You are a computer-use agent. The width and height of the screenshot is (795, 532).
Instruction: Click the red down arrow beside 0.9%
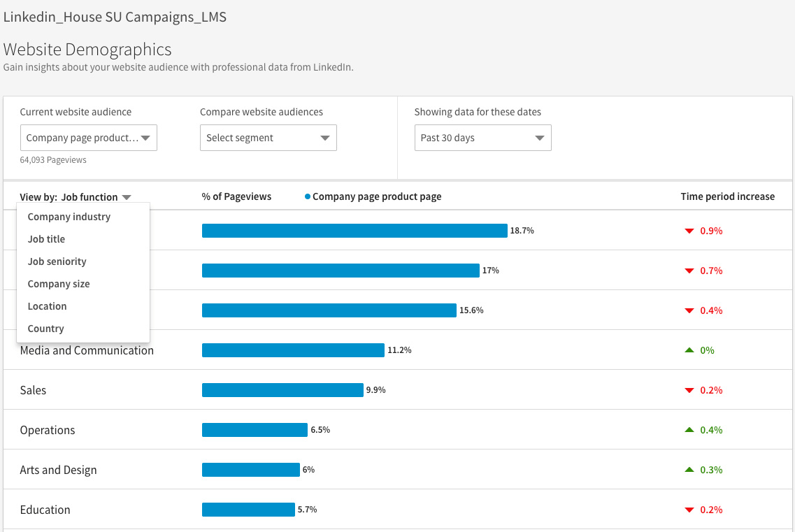[x=689, y=231]
